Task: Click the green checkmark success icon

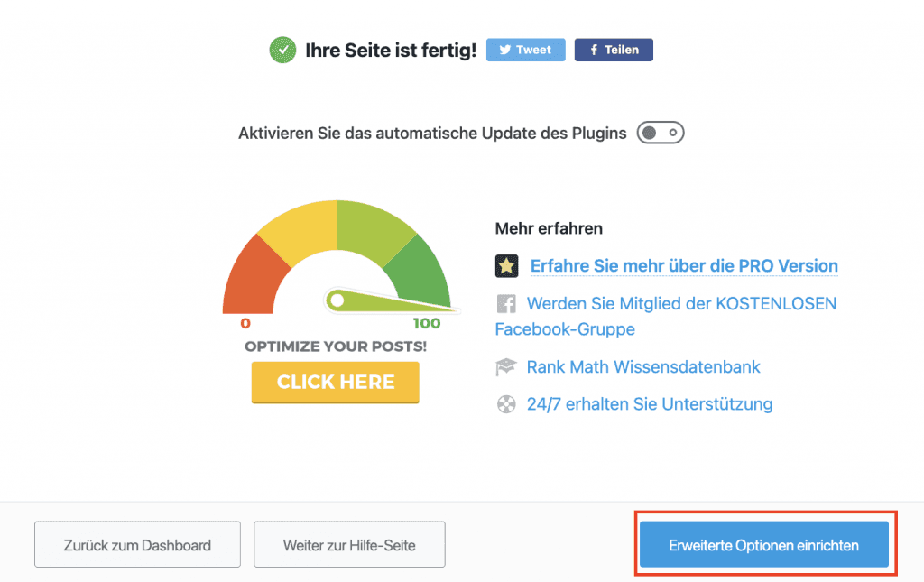Action: click(282, 50)
